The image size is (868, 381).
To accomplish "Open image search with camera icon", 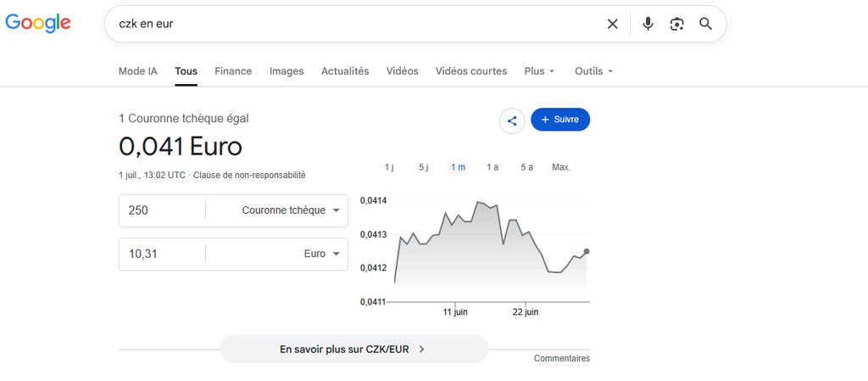I will click(676, 24).
